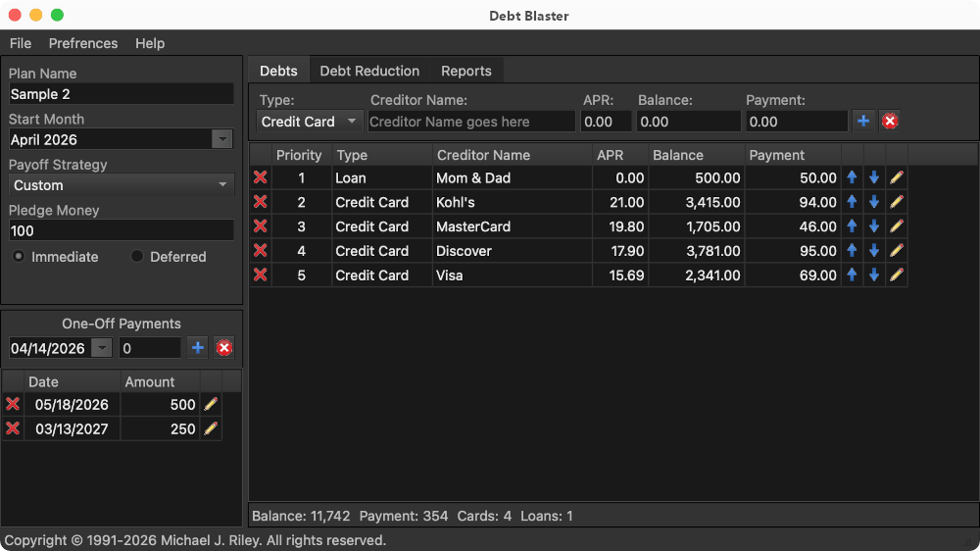
Task: Select the Immediate radio option
Action: (x=19, y=257)
